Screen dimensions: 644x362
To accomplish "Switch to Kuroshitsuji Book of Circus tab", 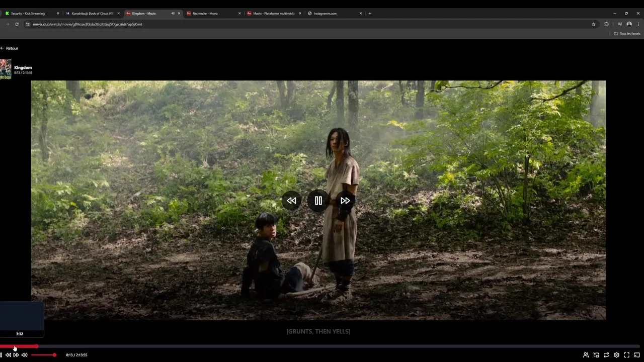I will pos(92,14).
